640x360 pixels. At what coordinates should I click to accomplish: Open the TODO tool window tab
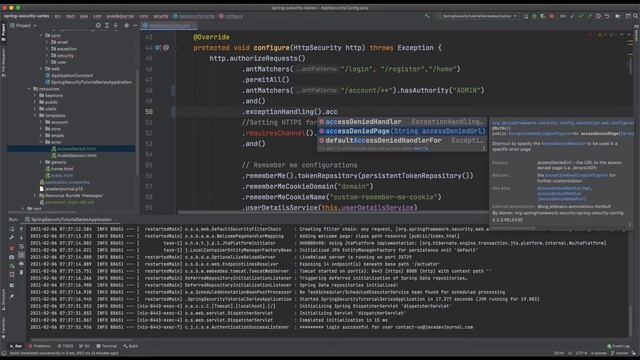click(66, 346)
